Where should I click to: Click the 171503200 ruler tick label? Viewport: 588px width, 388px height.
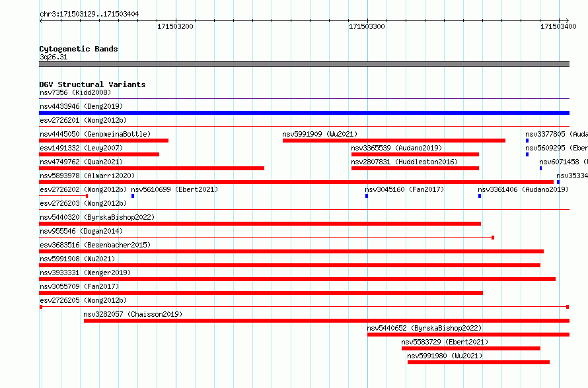(x=175, y=26)
